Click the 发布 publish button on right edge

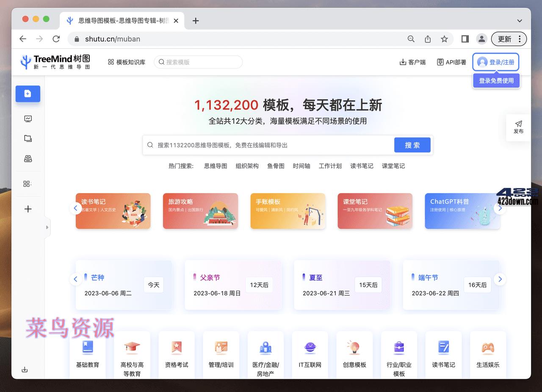click(518, 127)
